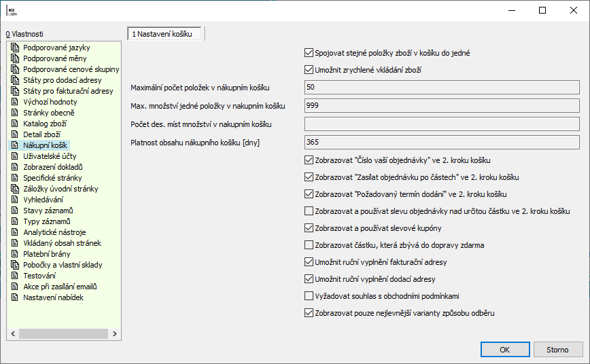This screenshot has width=590, height=364.
Task: Click the page icon beside Platební brány
Action: click(x=15, y=254)
